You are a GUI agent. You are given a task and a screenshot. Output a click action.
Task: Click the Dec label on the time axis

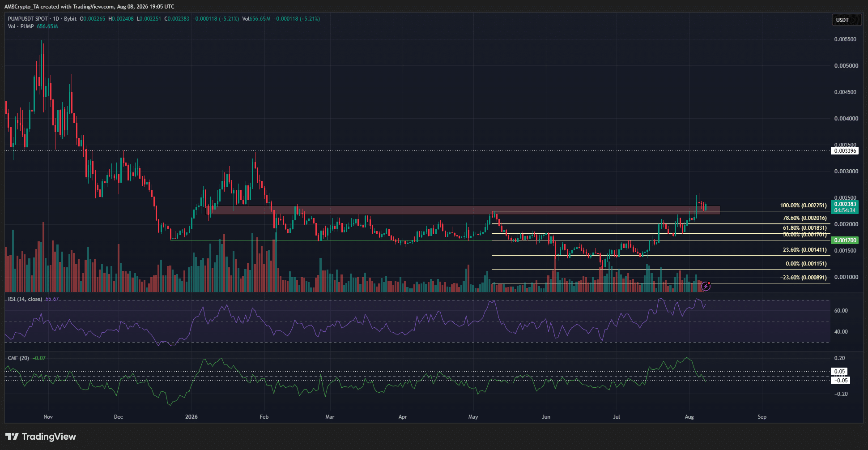click(x=118, y=417)
